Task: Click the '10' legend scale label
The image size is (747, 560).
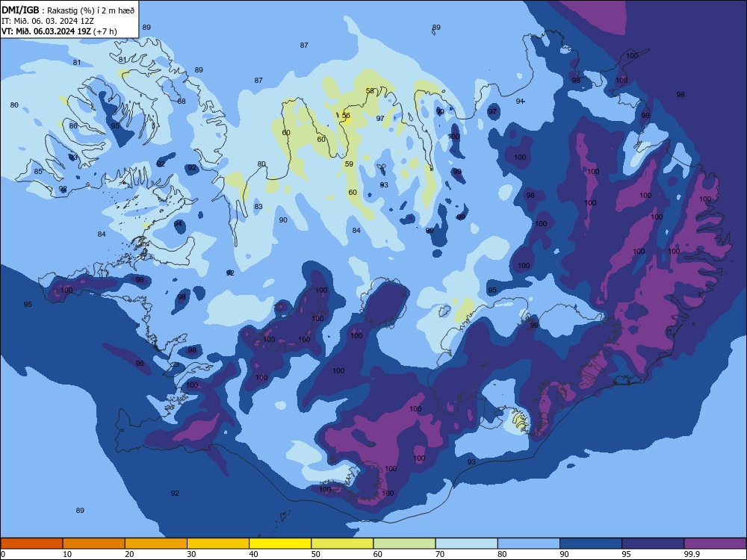Action: 67,554
